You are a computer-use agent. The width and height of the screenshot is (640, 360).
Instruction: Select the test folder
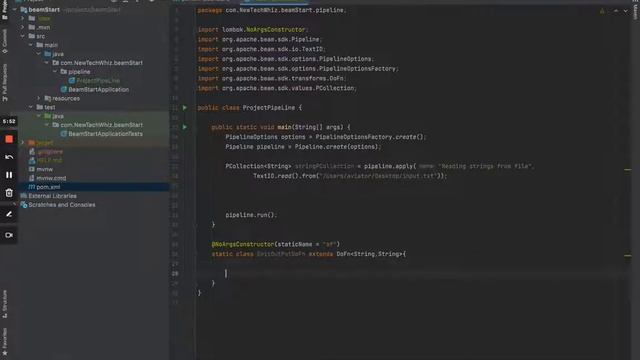click(50, 107)
